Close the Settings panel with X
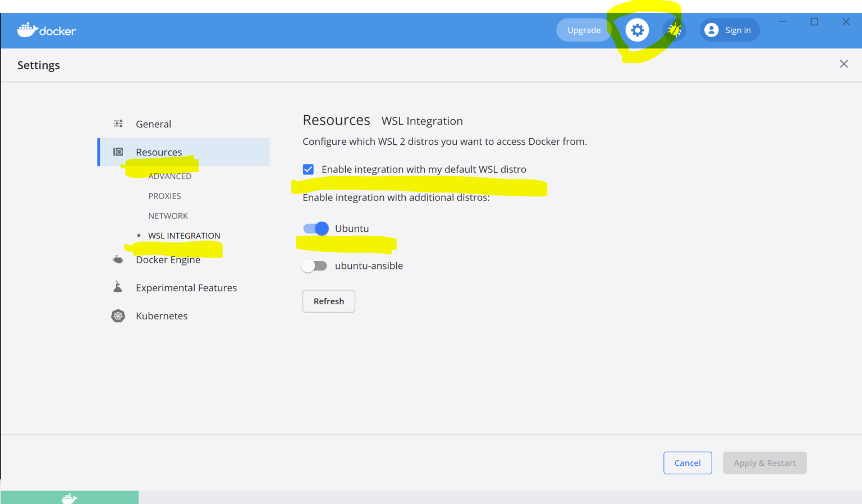The height and width of the screenshot is (504, 862). click(x=843, y=64)
